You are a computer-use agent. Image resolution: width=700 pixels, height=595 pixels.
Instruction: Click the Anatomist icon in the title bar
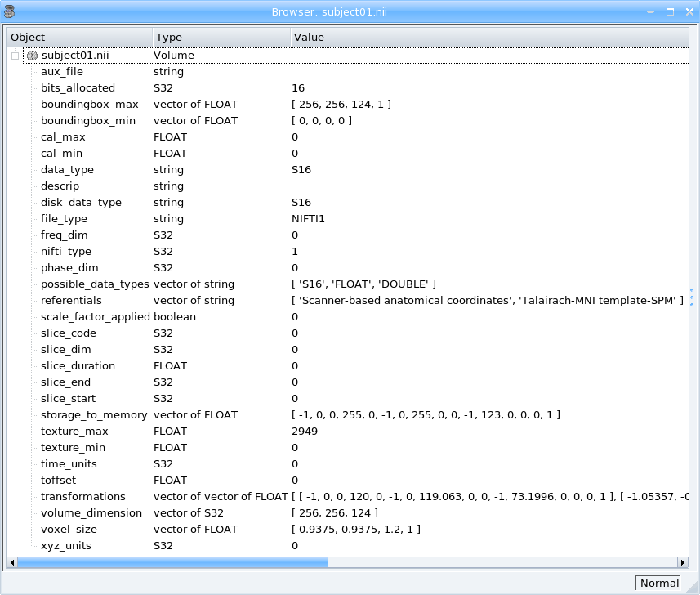9,11
